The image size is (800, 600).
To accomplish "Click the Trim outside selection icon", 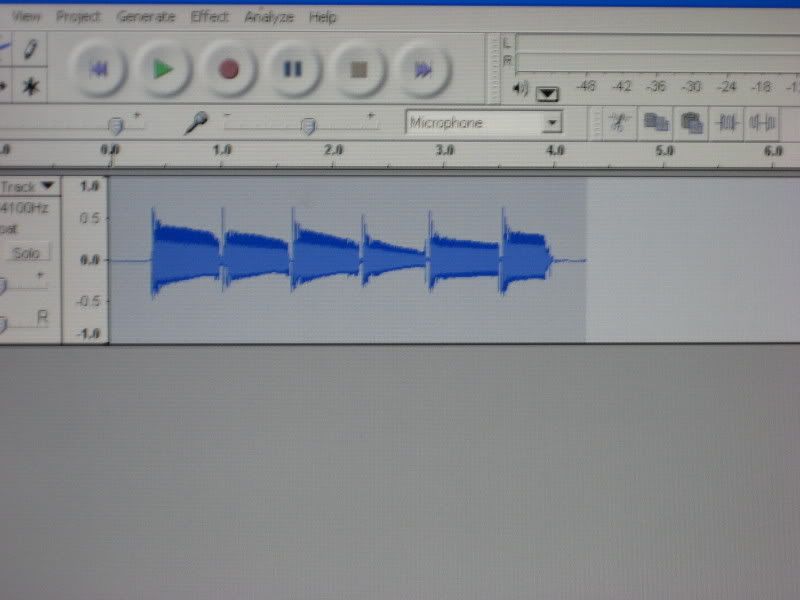I will (x=727, y=123).
